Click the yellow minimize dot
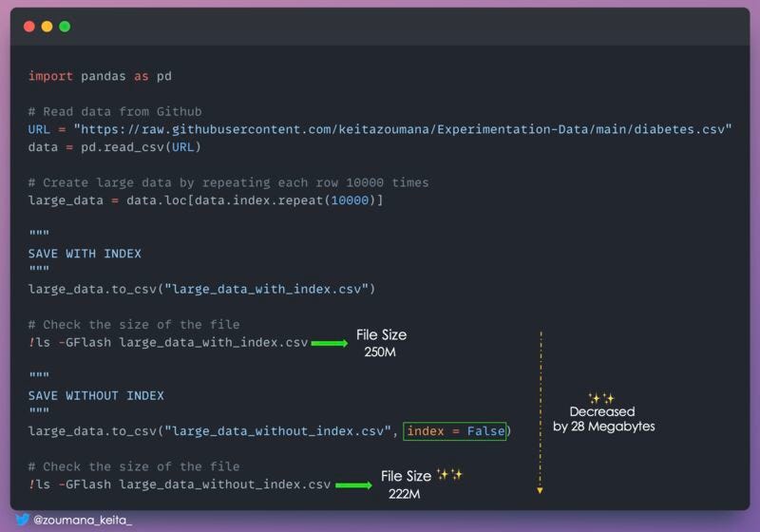This screenshot has height=532, width=760. [x=47, y=27]
